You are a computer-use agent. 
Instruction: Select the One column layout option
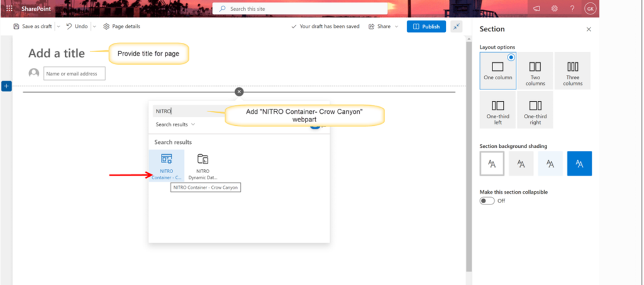point(498,70)
